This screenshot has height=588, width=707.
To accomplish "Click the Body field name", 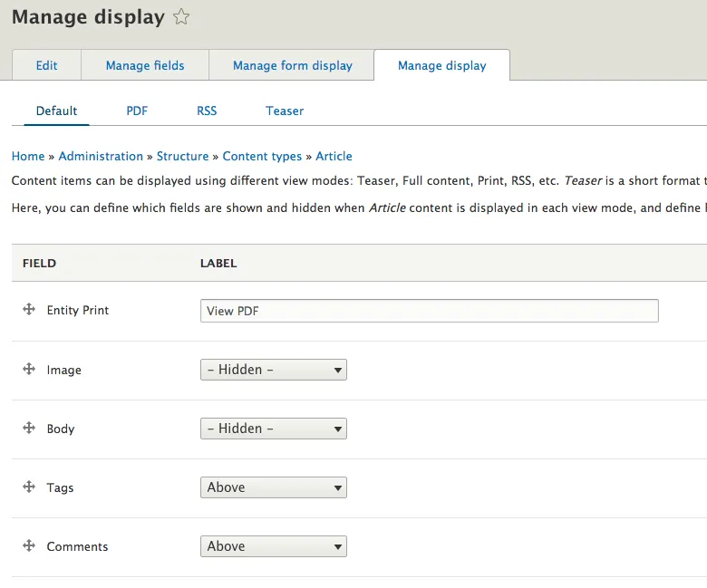I will 61,429.
